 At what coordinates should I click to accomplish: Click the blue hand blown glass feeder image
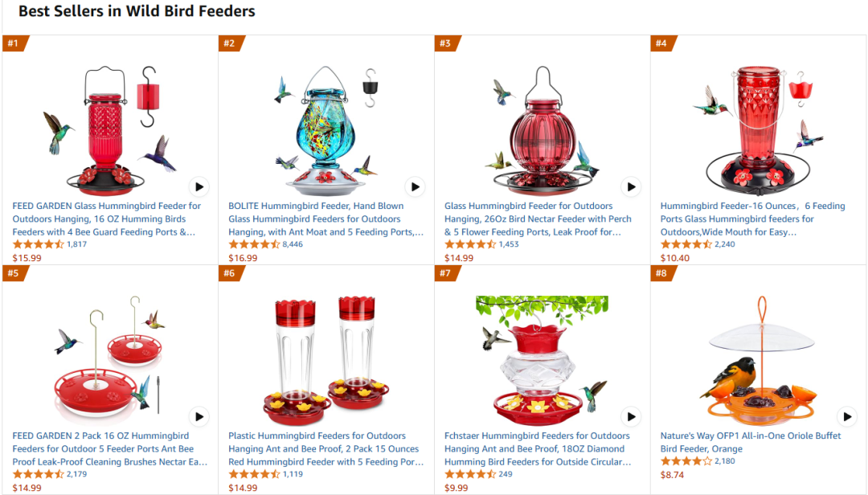pyautogui.click(x=326, y=131)
